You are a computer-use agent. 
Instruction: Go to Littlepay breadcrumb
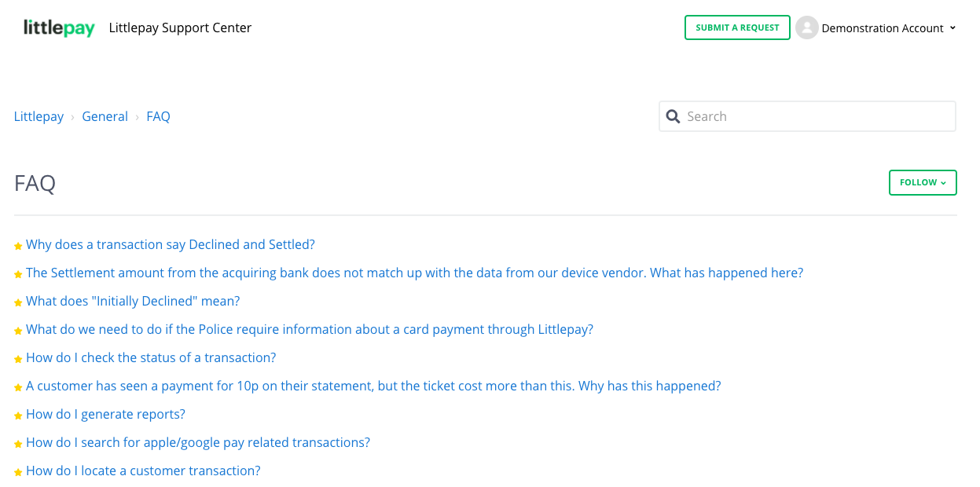pos(39,116)
